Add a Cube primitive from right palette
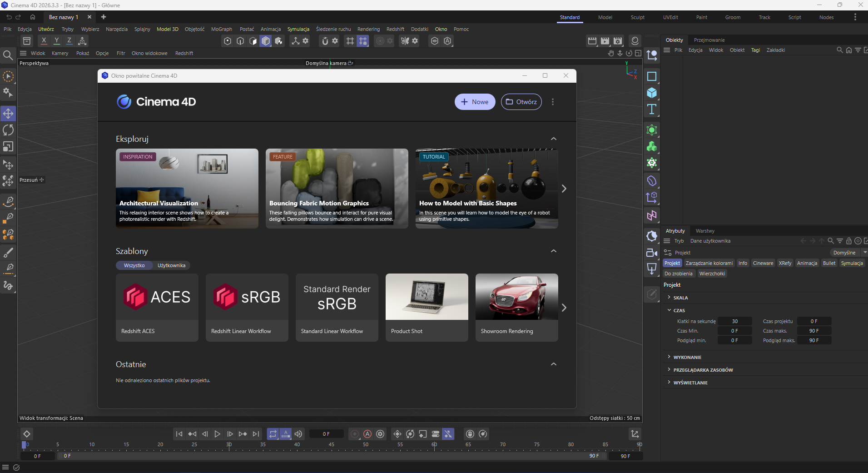Viewport: 868px width, 473px height. [652, 93]
